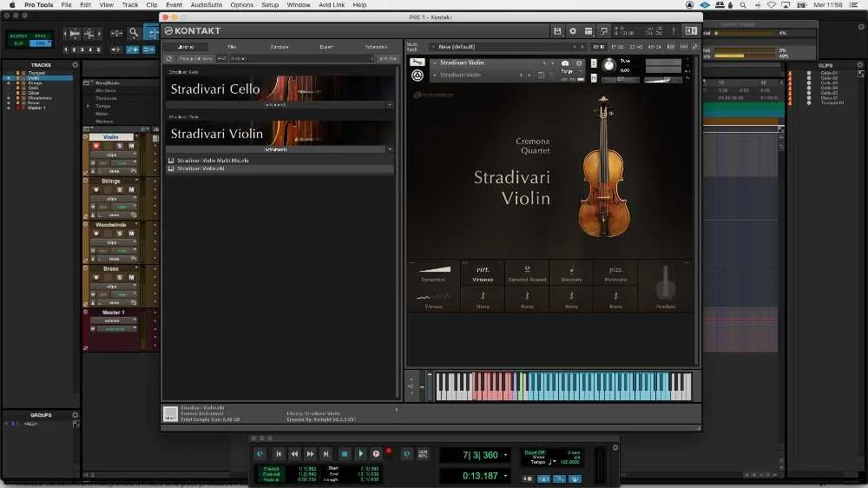Screen dimensions: 868x488
Task: Open Pro Tools File menu
Action: coord(67,5)
